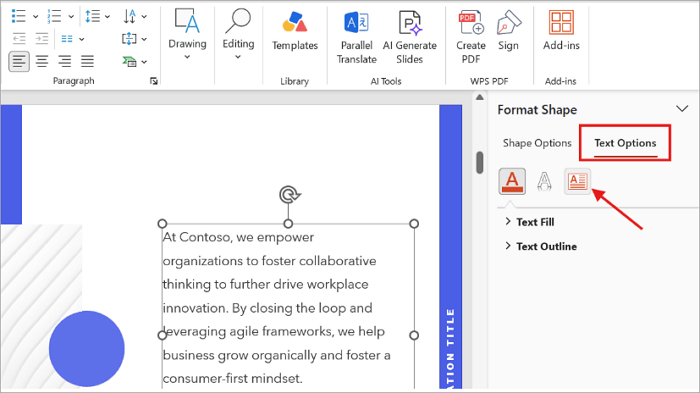Apply numbered list formatting

tap(54, 16)
